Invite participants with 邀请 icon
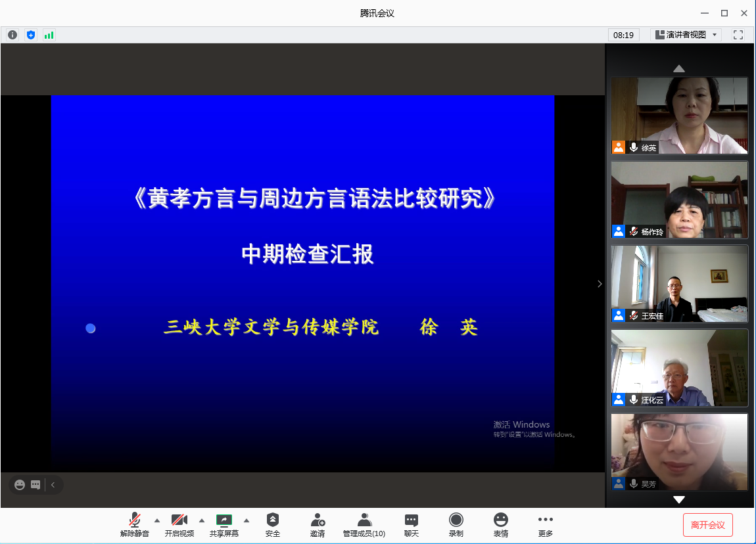 [318, 524]
